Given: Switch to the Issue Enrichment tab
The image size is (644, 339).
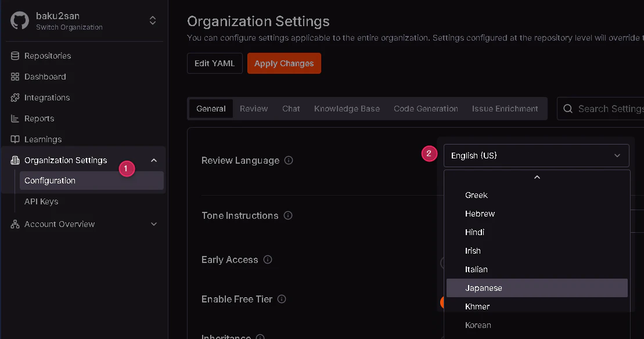Looking at the screenshot, I should click(505, 109).
